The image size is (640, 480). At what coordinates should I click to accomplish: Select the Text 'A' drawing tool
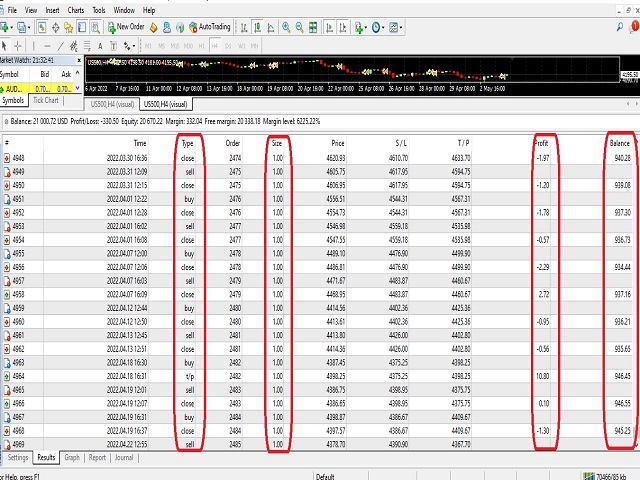coord(100,46)
